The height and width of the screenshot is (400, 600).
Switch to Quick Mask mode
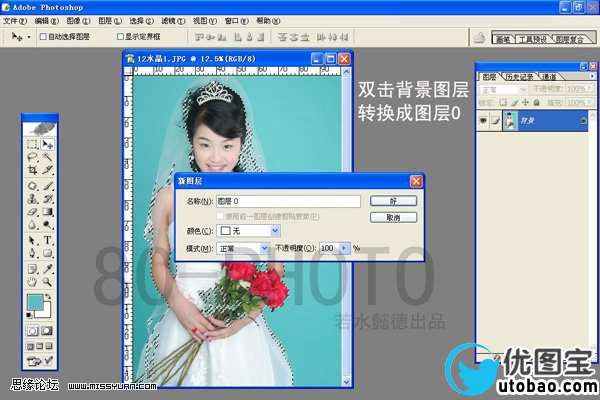click(x=47, y=331)
